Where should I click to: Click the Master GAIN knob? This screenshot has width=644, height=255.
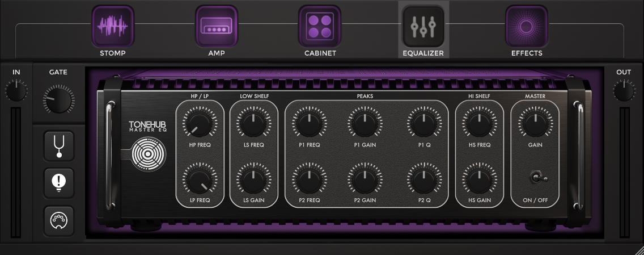pyautogui.click(x=535, y=123)
